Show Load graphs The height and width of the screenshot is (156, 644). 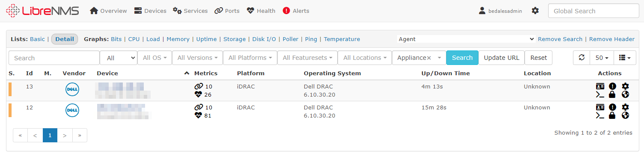coord(153,39)
